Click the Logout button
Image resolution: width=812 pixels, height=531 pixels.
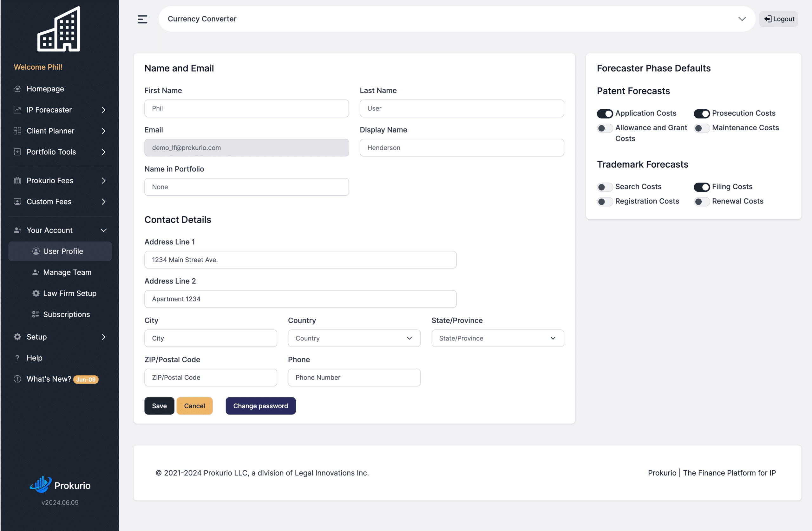[x=779, y=19]
